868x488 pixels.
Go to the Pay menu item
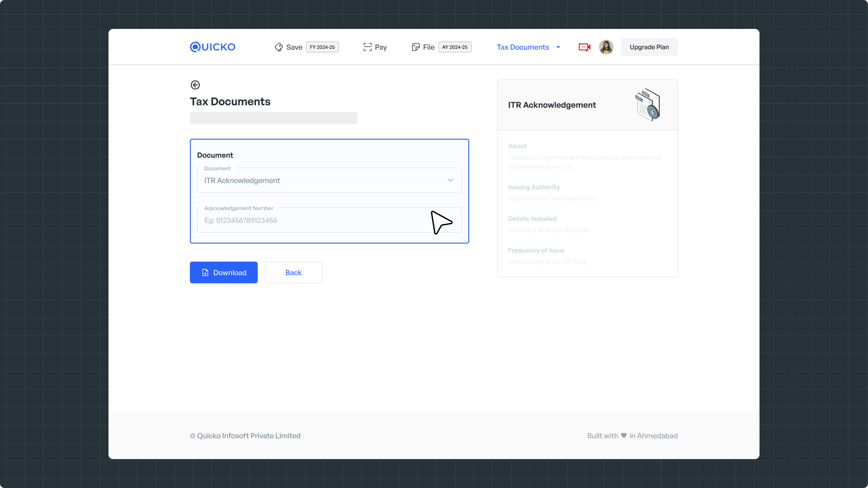381,47
